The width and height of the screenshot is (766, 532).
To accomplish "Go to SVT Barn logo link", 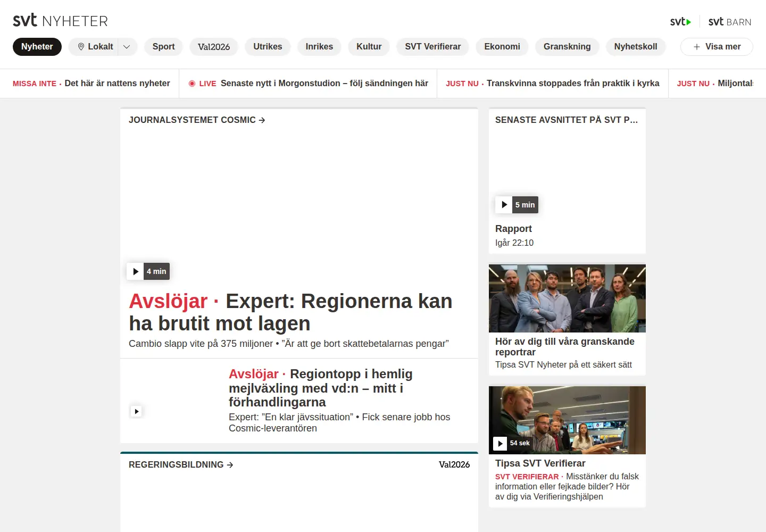I will (730, 22).
